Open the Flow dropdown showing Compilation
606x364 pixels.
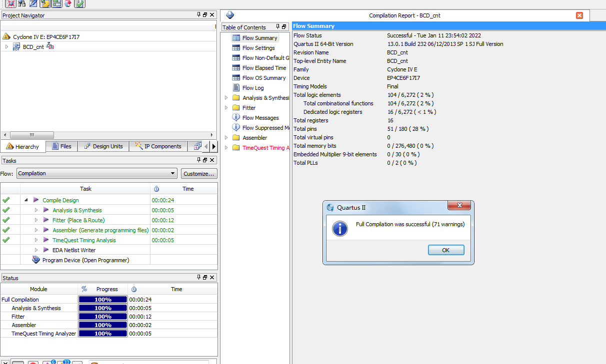(x=97, y=173)
